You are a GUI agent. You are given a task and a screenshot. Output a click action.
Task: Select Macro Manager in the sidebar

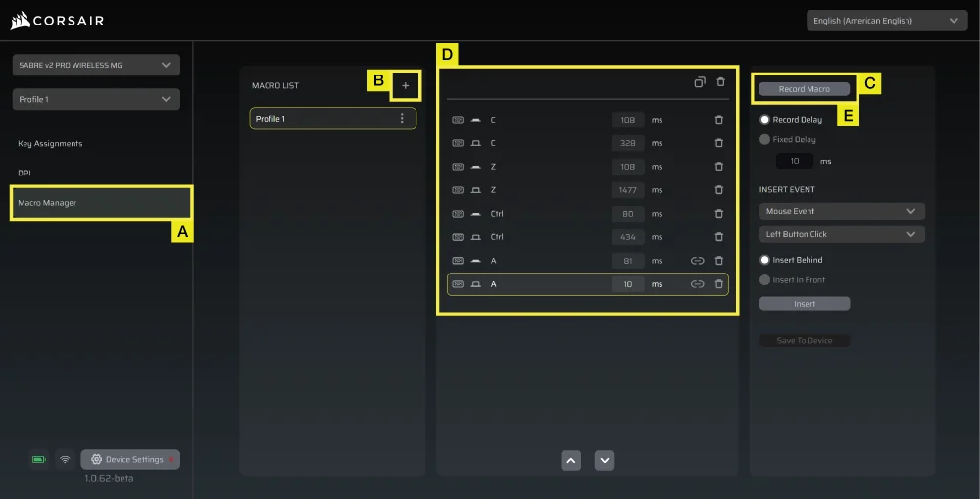pyautogui.click(x=101, y=203)
